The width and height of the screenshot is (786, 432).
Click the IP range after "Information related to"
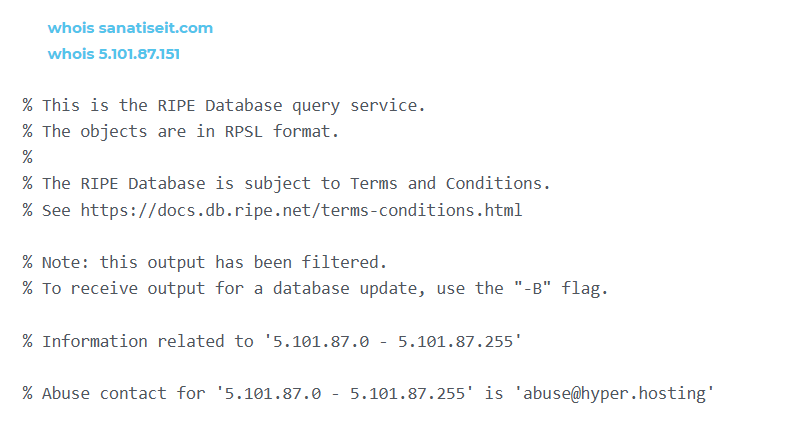pyautogui.click(x=392, y=341)
